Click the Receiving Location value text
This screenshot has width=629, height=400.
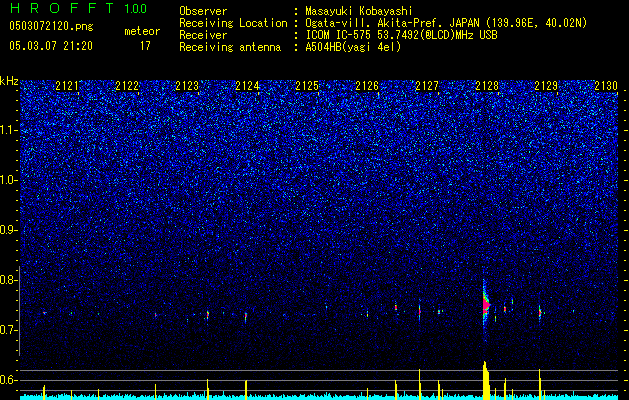pos(446,23)
